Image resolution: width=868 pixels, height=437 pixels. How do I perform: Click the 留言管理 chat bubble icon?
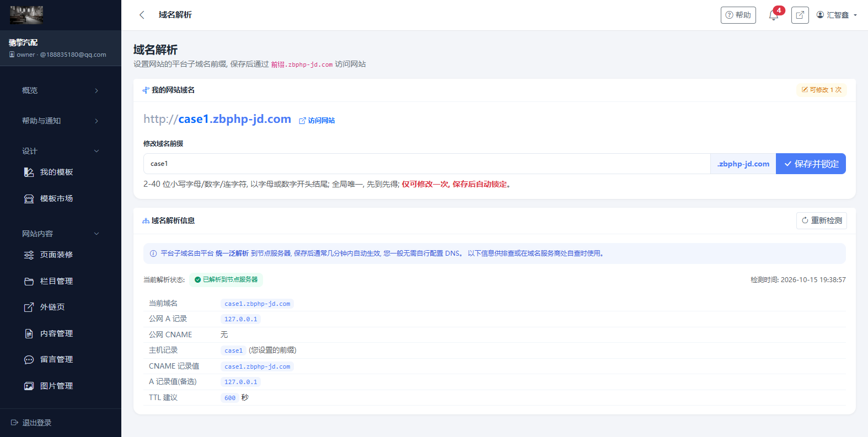pyautogui.click(x=29, y=360)
